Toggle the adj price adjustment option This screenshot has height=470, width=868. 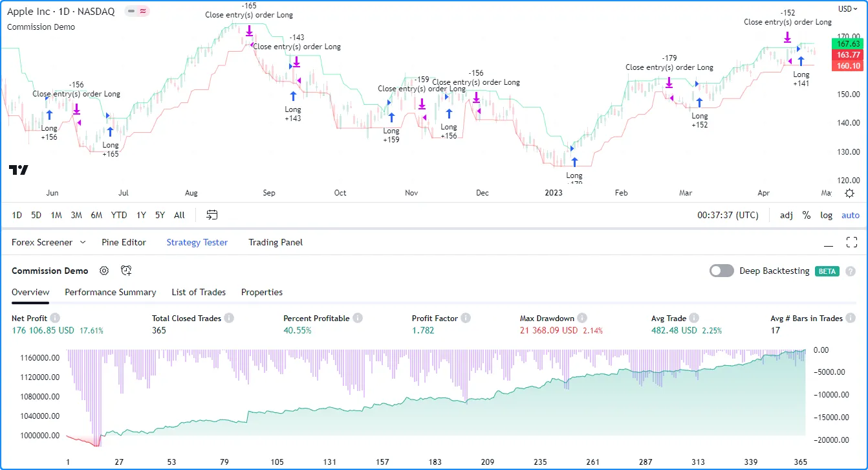point(787,215)
